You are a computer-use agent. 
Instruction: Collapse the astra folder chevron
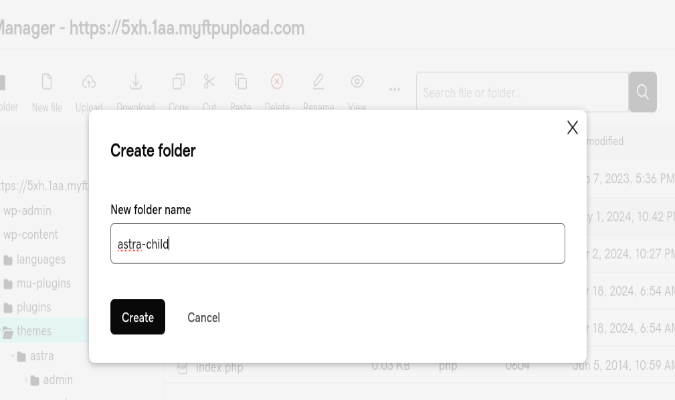coord(13,356)
